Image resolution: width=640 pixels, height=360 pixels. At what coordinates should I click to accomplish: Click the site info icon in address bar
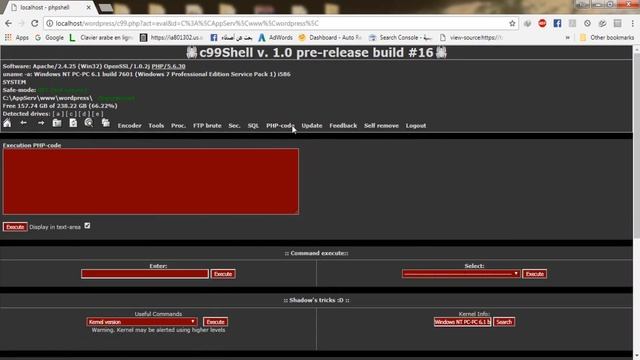click(49, 23)
